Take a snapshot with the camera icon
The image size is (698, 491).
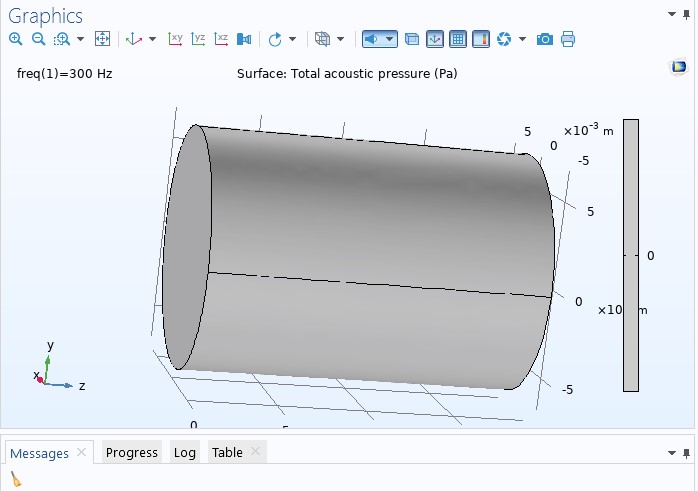tap(544, 39)
